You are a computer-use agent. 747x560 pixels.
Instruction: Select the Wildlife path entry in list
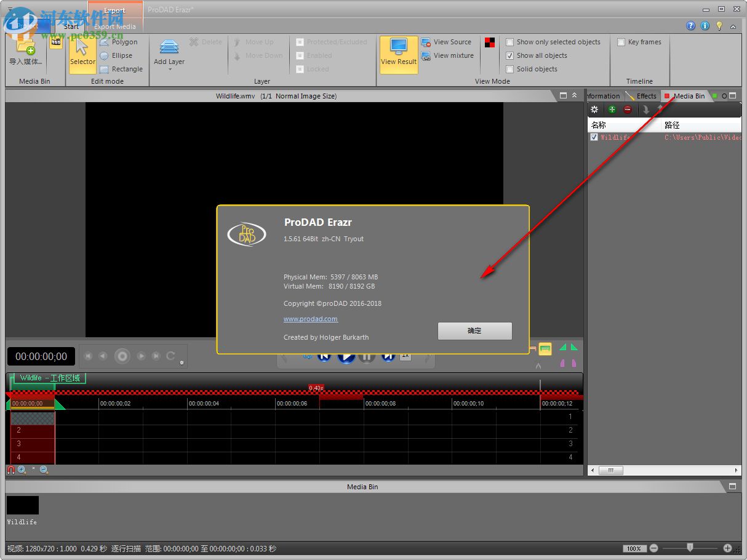pos(703,138)
